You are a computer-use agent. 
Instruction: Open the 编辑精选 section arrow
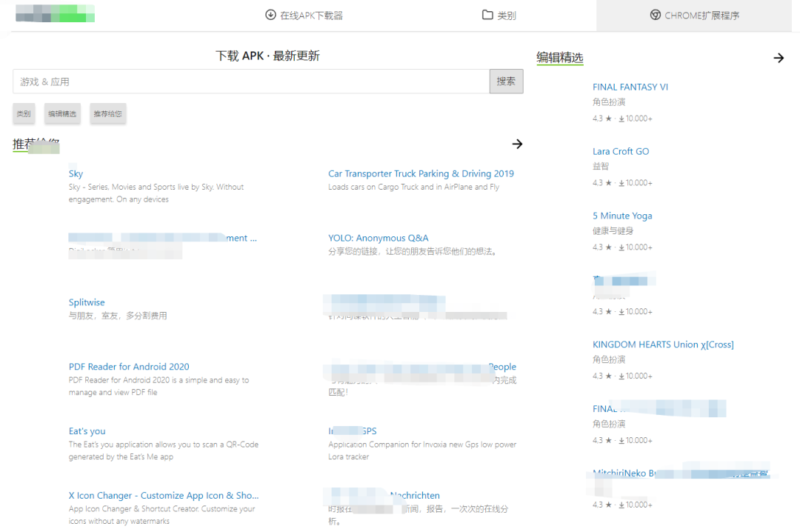point(779,58)
